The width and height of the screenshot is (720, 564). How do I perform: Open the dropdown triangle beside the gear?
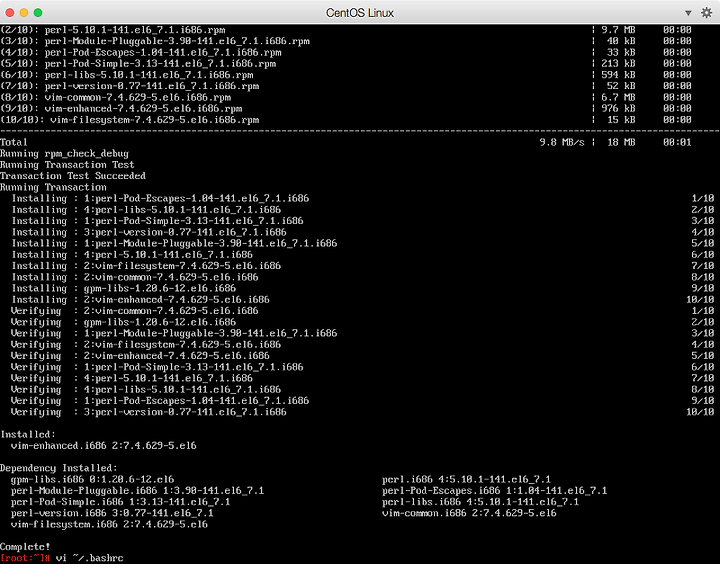688,13
